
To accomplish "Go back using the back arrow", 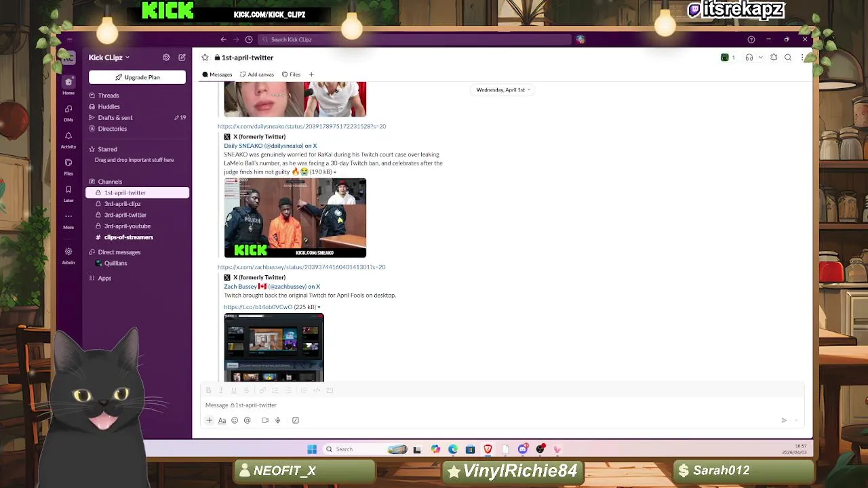I will 223,39.
